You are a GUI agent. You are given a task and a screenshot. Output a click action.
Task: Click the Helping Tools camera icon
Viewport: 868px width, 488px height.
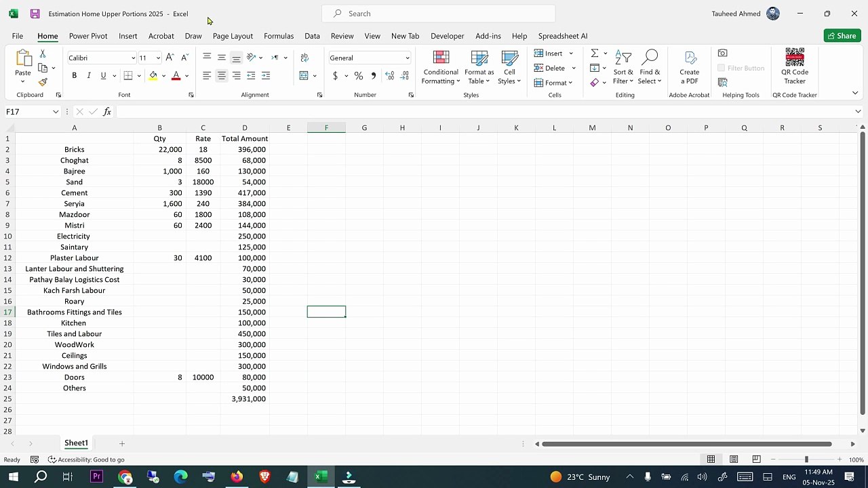(x=723, y=54)
